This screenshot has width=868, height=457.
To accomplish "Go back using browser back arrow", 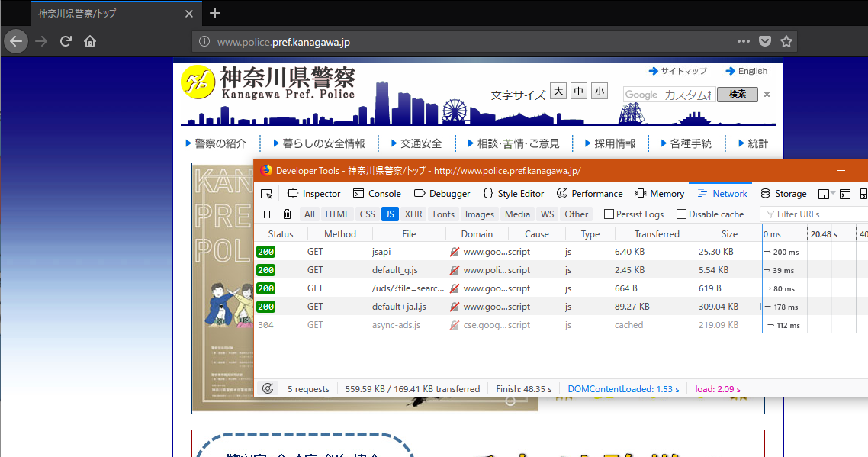I will pos(16,41).
